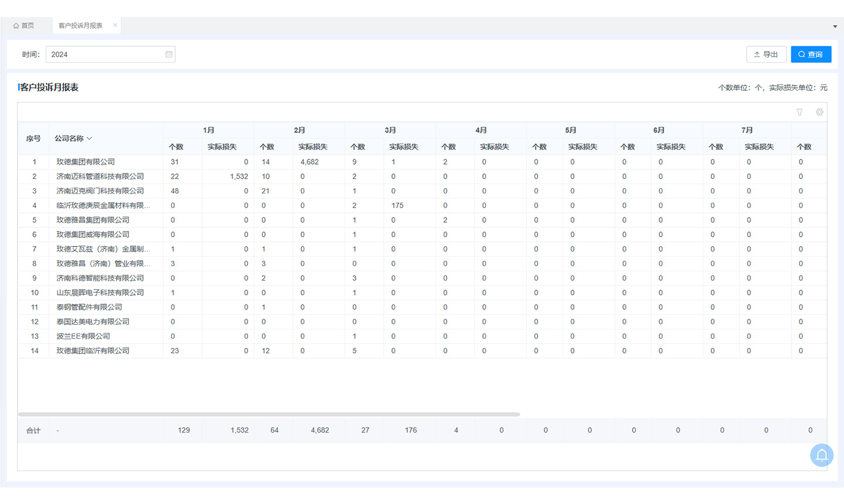Click the time input field showing 2024

pyautogui.click(x=105, y=55)
